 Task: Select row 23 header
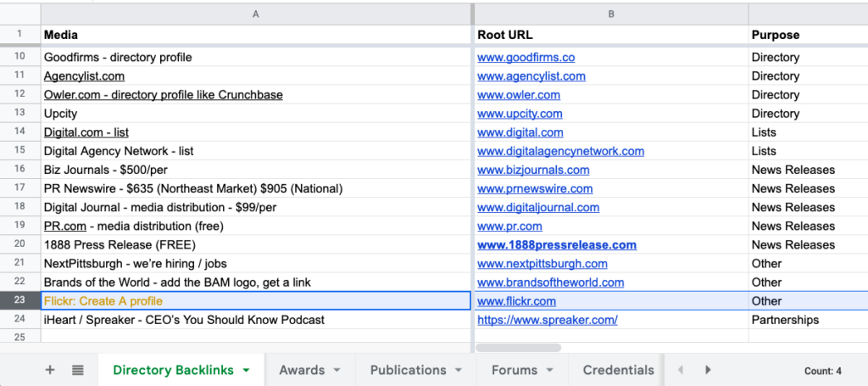[20, 300]
